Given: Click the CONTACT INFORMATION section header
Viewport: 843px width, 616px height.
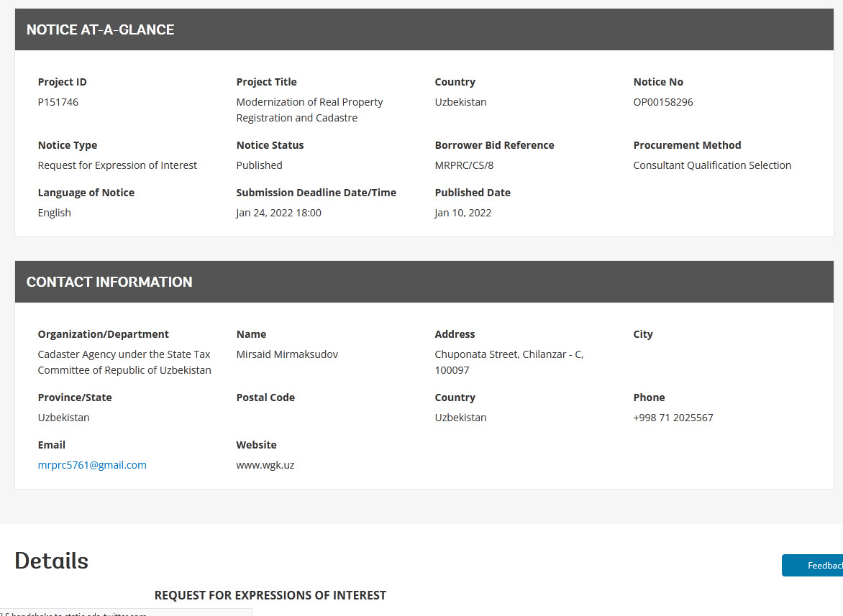Looking at the screenshot, I should point(109,282).
